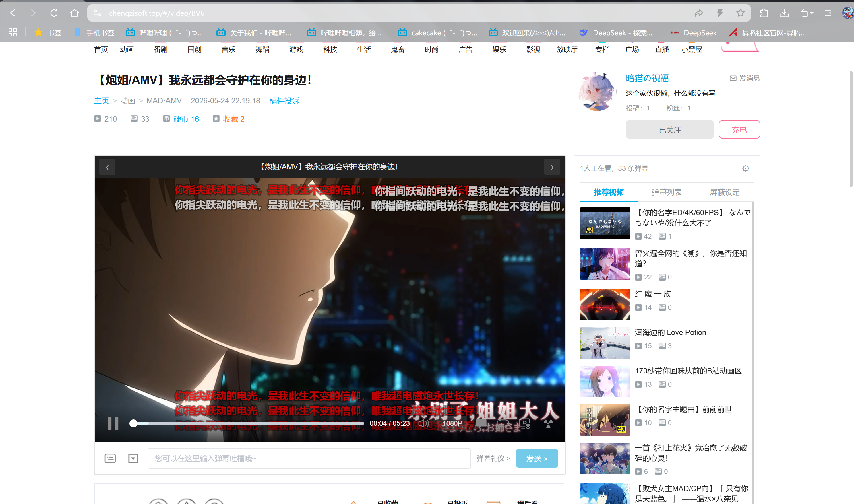Open the 书签 star bookmarks folder
This screenshot has height=504, width=854.
point(48,33)
